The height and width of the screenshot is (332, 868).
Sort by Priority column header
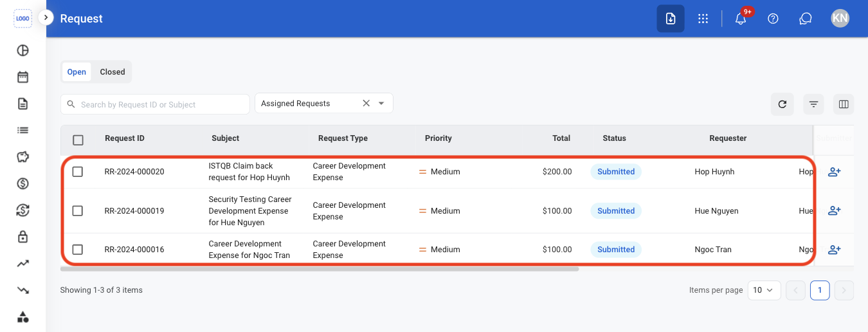pos(439,138)
